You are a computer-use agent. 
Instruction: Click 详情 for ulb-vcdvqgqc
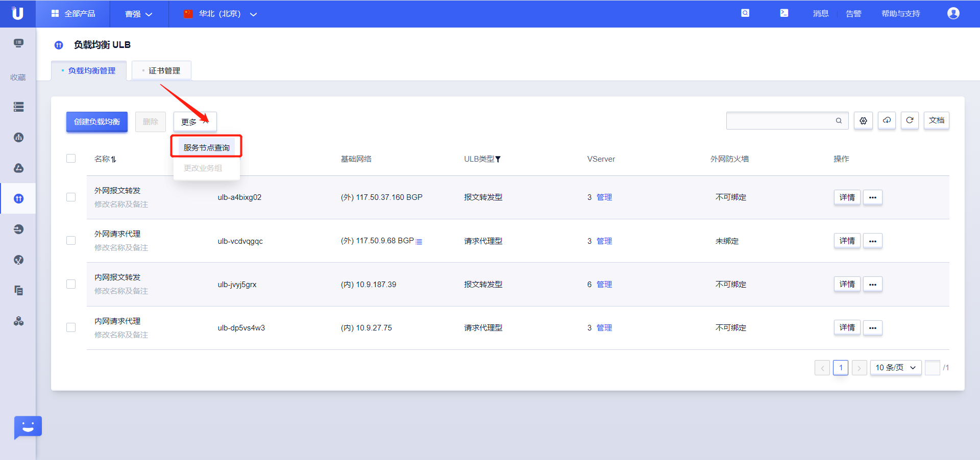click(847, 241)
